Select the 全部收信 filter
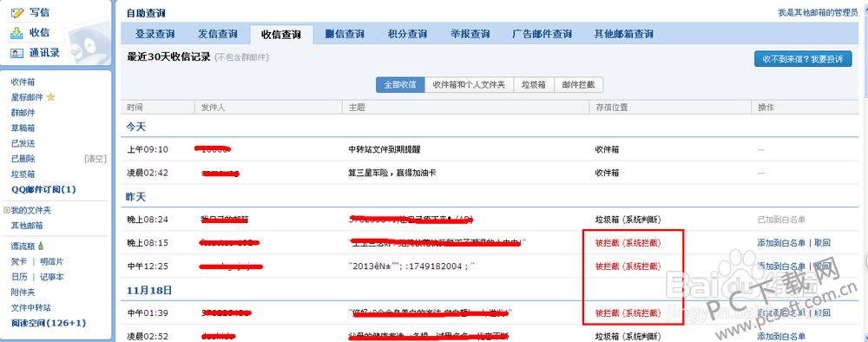The width and height of the screenshot is (868, 342). click(x=400, y=85)
